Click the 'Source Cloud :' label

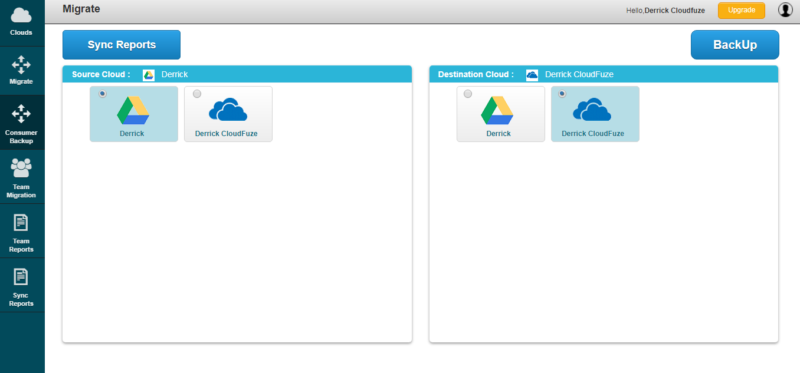pos(101,74)
